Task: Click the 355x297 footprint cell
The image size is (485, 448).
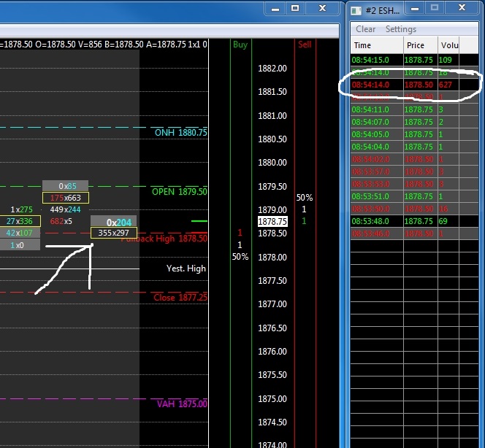Action: (x=113, y=233)
